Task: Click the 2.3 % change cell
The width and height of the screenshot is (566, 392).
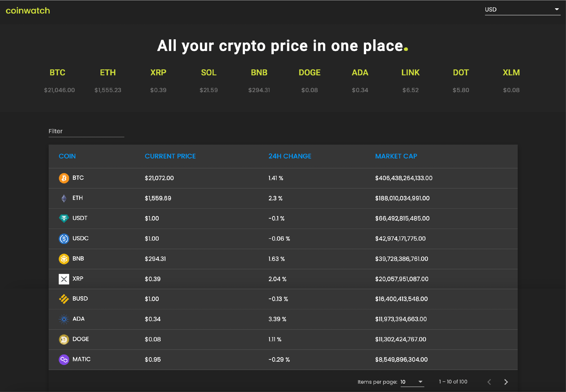Action: tap(275, 198)
